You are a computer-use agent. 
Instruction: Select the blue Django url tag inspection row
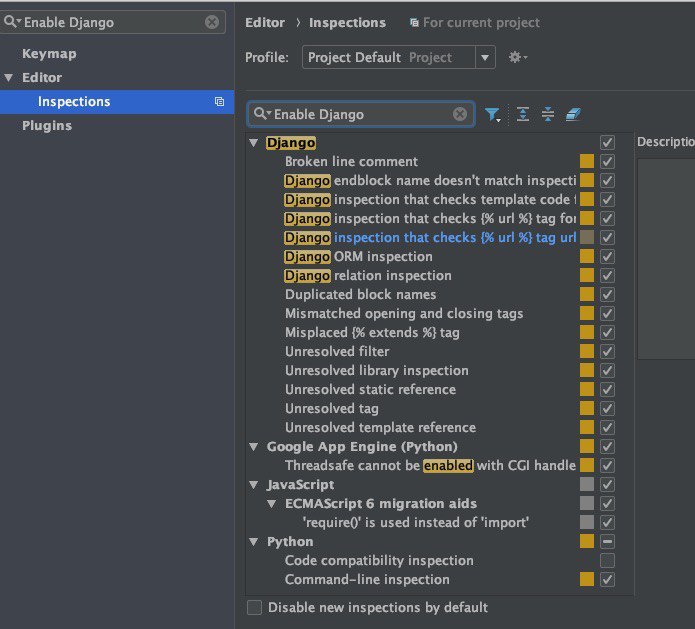tap(430, 238)
